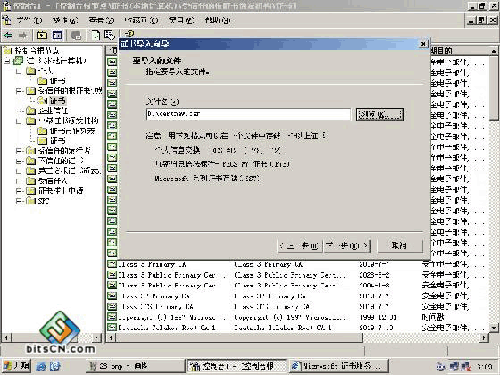Select the 控制台根节点 tree root
This screenshot has height=375, width=500.
[36, 51]
